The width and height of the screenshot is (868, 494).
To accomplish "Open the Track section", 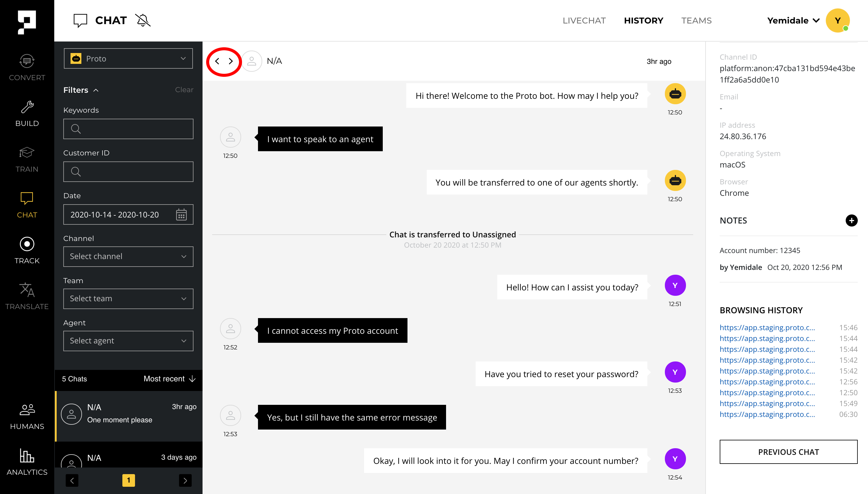I will pyautogui.click(x=27, y=251).
